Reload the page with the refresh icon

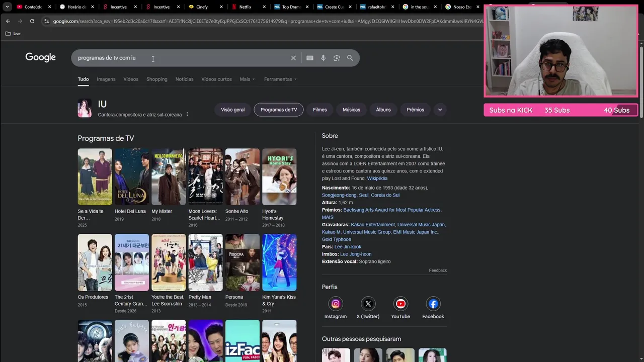click(x=32, y=21)
